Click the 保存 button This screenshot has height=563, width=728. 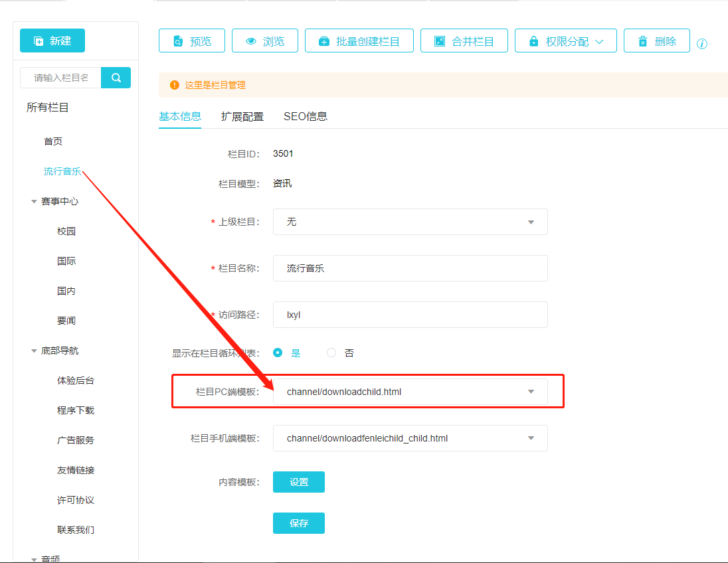click(x=298, y=523)
